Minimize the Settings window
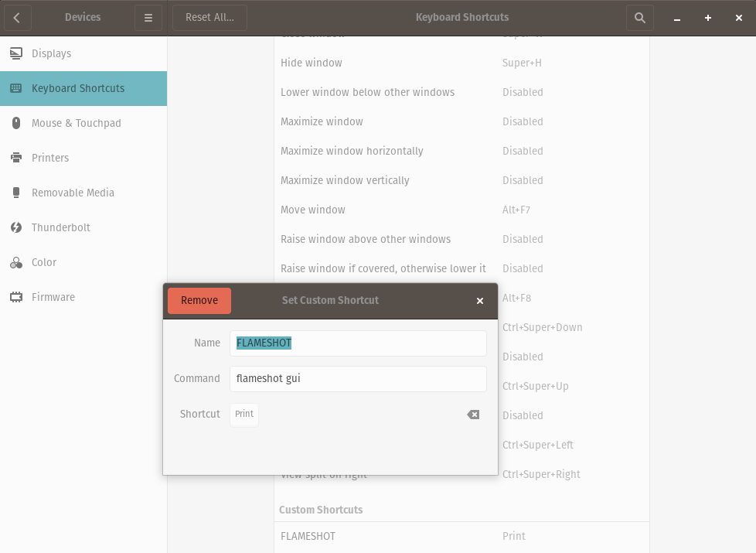This screenshot has width=756, height=553. coord(677,19)
